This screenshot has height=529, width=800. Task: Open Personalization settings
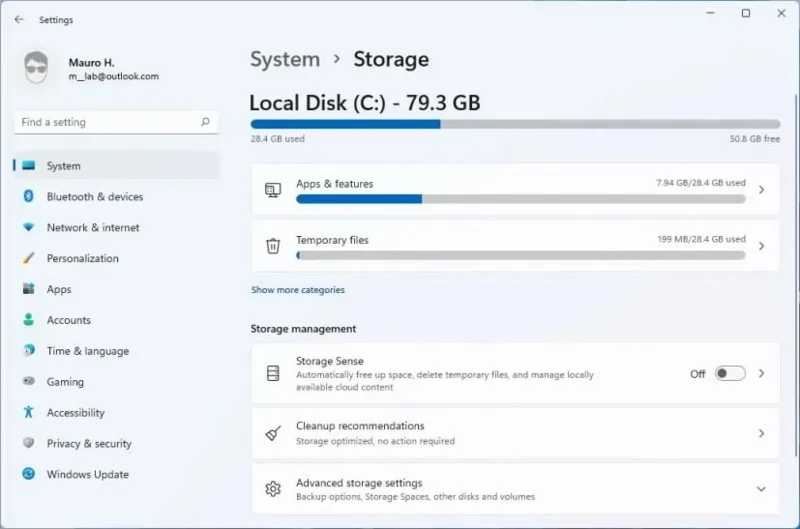pyautogui.click(x=117, y=258)
